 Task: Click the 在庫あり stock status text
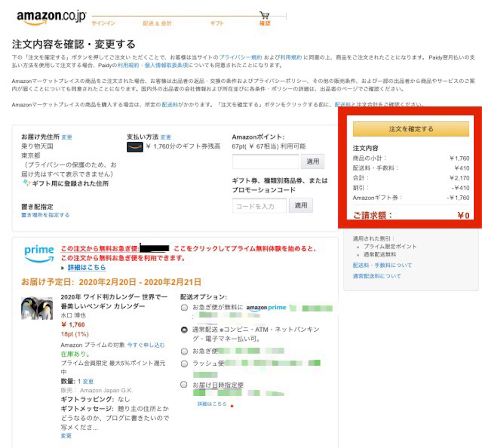[x=75, y=354]
